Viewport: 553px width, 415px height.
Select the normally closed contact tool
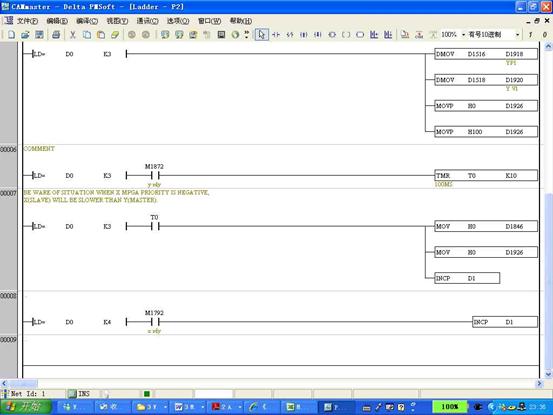(290, 35)
